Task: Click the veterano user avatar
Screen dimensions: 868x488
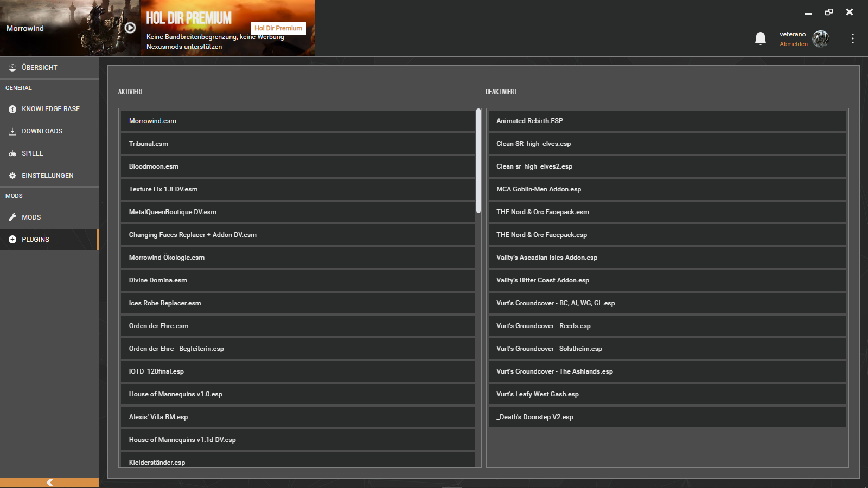Action: (x=821, y=38)
